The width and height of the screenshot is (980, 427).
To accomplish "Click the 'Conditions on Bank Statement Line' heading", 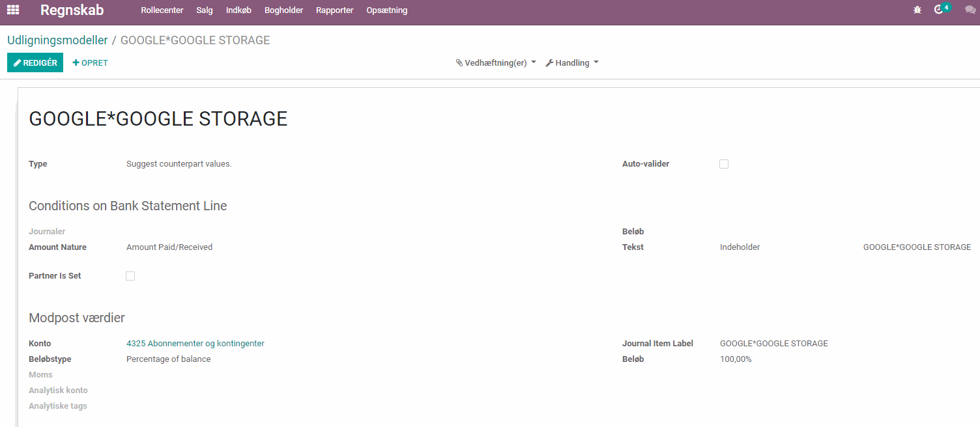I will (128, 206).
